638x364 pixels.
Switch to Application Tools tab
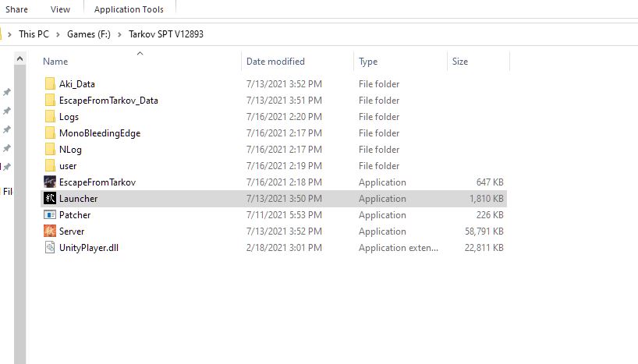(129, 9)
